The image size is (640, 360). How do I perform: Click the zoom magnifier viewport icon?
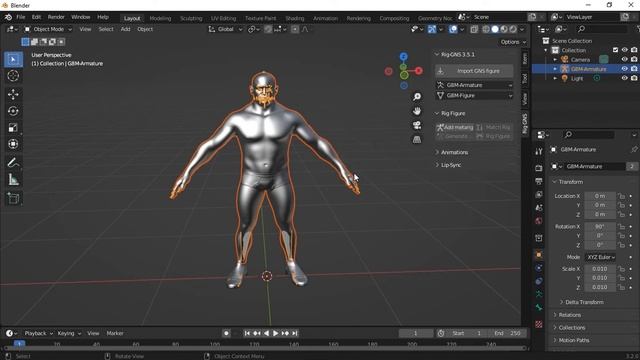417,97
